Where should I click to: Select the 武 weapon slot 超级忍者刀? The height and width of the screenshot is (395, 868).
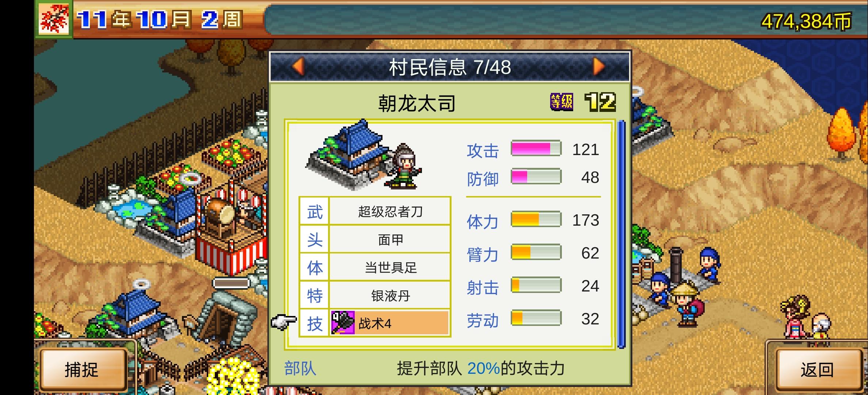[x=375, y=211]
